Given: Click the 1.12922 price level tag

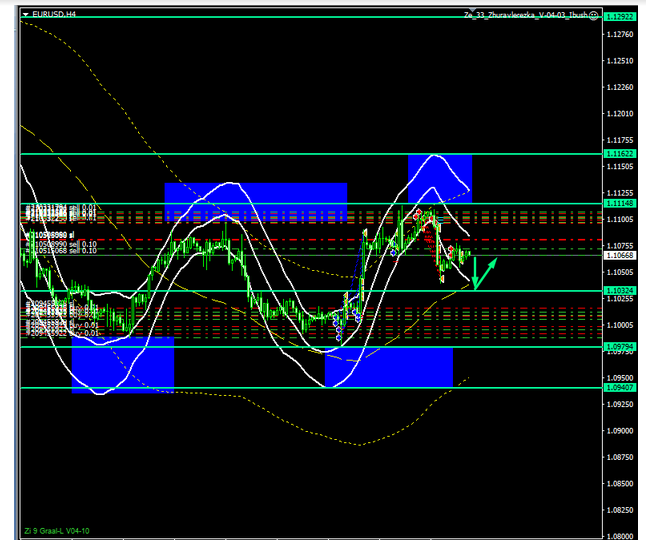Looking at the screenshot, I should pos(620,18).
